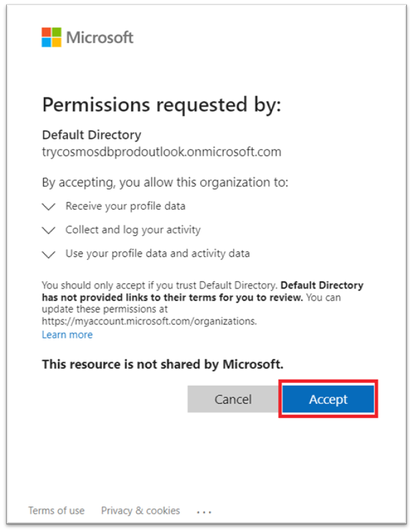
Task: Open the Privacy & cookies link
Action: tap(140, 510)
